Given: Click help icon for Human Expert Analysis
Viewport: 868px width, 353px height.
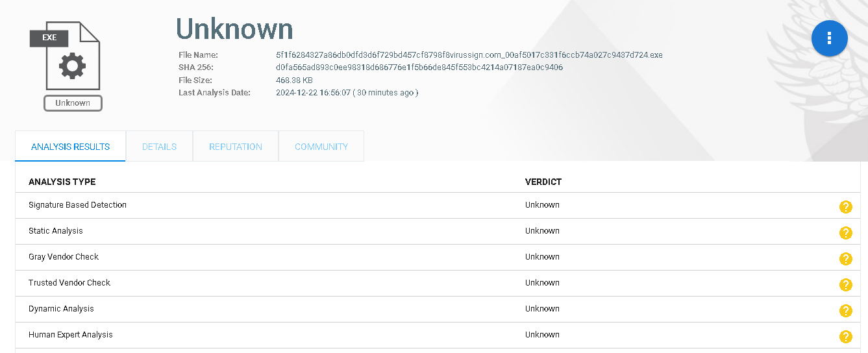Looking at the screenshot, I should 845,337.
